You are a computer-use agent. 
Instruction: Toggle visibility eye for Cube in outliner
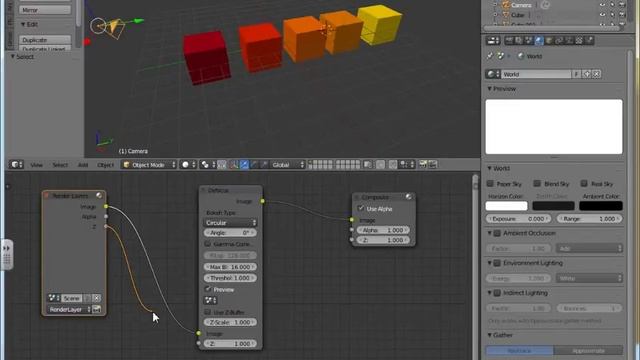click(x=602, y=15)
